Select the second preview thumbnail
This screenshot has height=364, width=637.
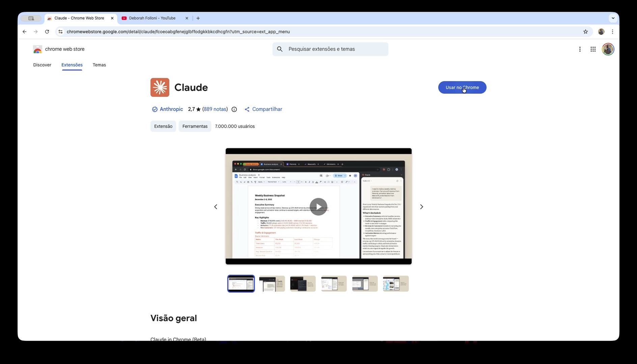click(x=272, y=284)
